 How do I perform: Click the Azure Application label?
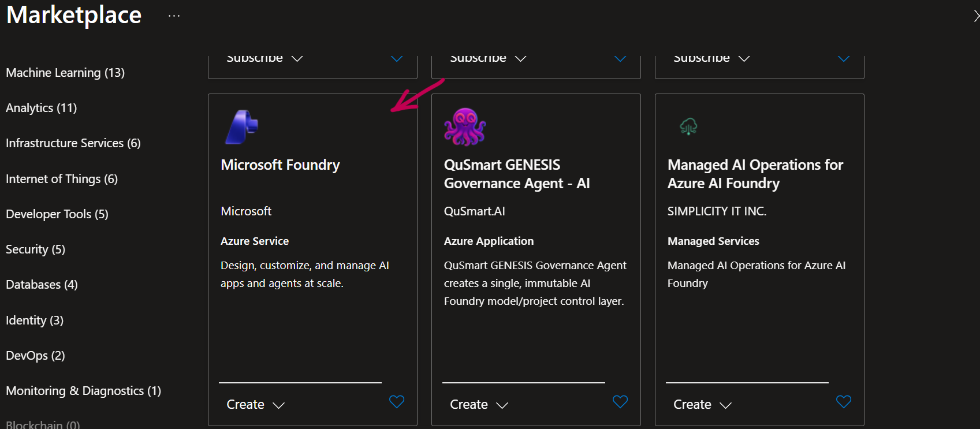pos(489,241)
